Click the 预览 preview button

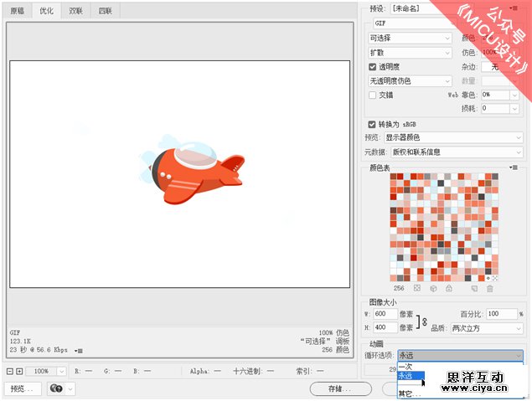[x=22, y=388]
